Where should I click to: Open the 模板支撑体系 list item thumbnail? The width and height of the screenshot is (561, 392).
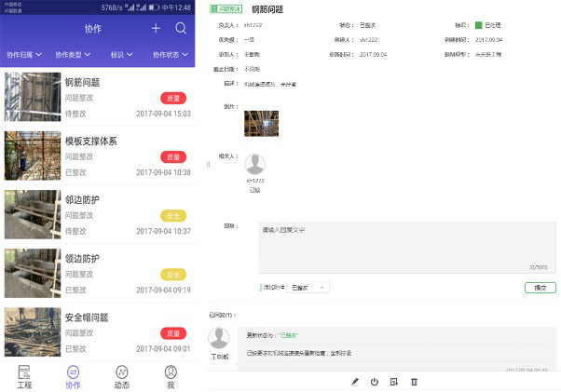(x=33, y=155)
